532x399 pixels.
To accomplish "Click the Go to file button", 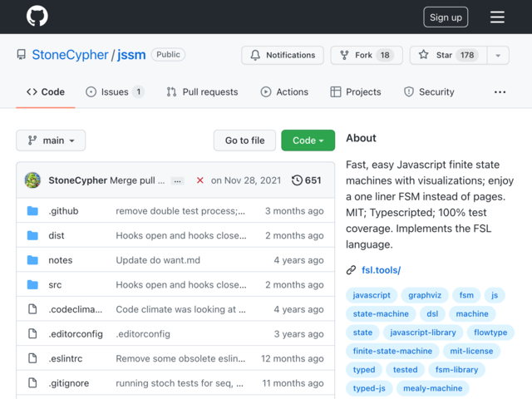I will pyautogui.click(x=244, y=140).
